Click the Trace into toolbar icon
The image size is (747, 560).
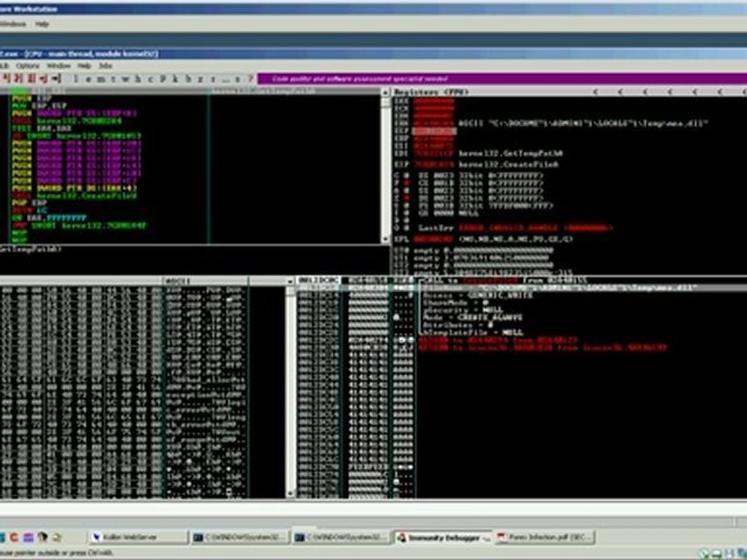(x=31, y=79)
